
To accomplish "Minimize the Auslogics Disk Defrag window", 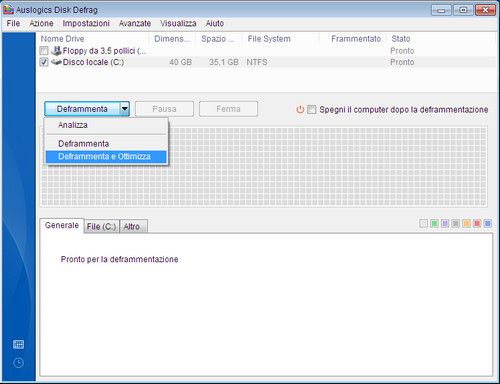I will [x=441, y=10].
